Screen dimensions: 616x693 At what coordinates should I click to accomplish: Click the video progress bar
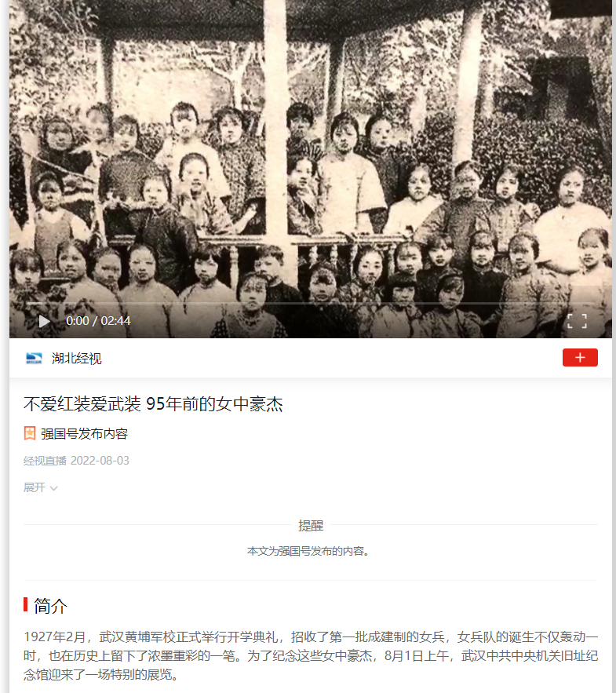pyautogui.click(x=310, y=304)
